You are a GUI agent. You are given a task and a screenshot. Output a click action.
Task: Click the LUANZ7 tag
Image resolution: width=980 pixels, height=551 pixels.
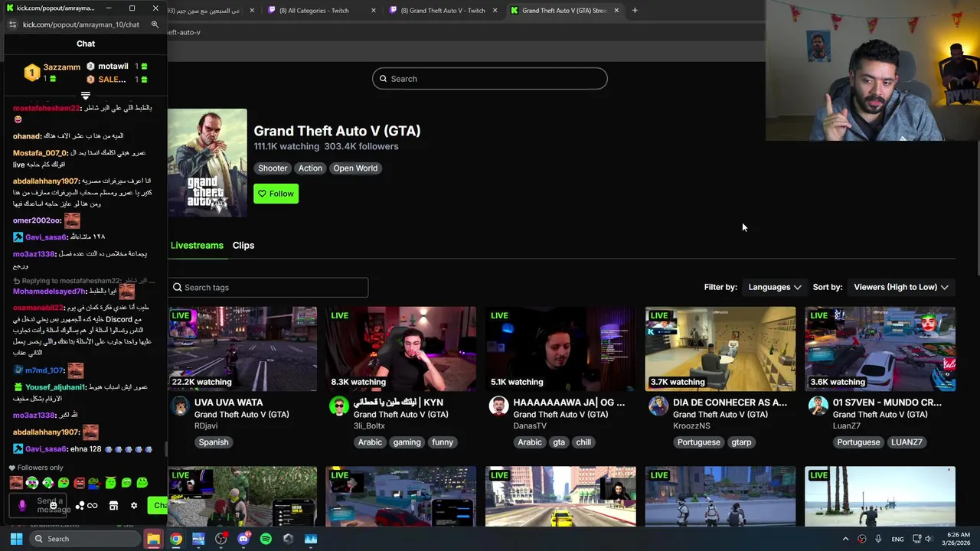(906, 442)
